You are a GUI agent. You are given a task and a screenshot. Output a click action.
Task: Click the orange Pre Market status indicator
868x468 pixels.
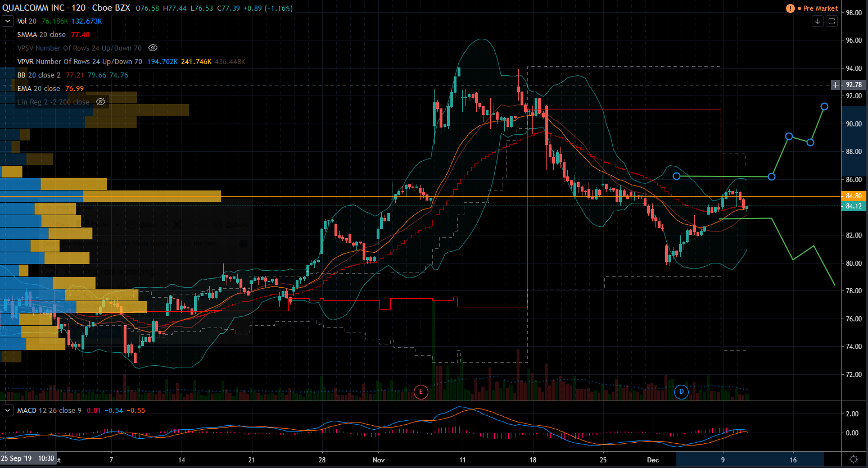click(x=818, y=8)
